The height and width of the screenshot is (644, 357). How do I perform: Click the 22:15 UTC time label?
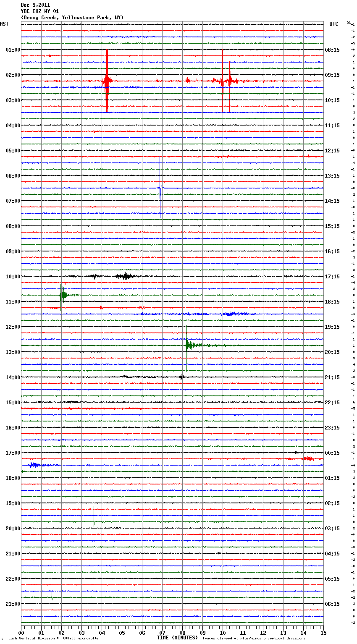coord(332,403)
